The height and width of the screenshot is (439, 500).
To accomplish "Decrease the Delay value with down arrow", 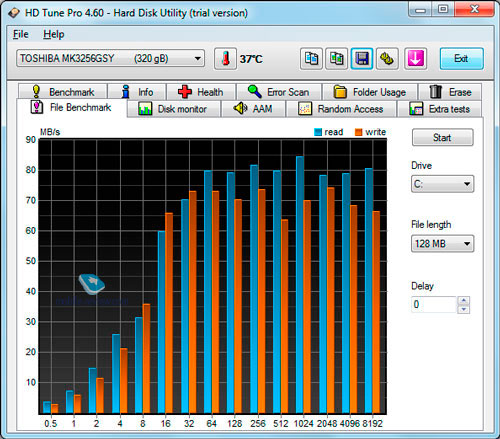I will (464, 309).
